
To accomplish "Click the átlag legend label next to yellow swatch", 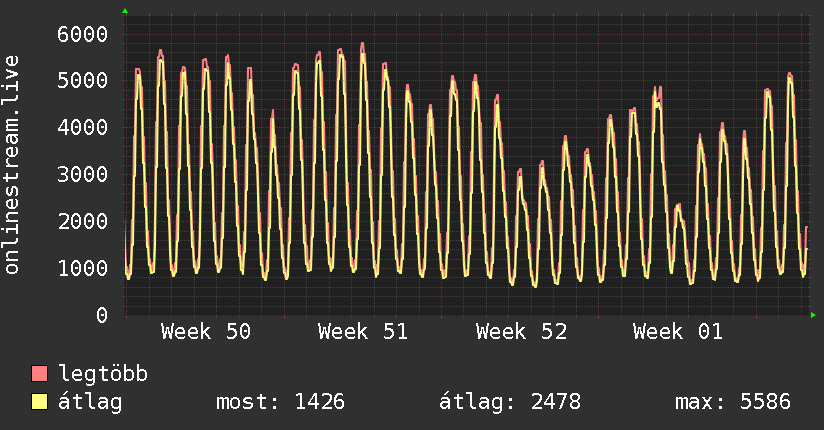I will click(91, 403).
